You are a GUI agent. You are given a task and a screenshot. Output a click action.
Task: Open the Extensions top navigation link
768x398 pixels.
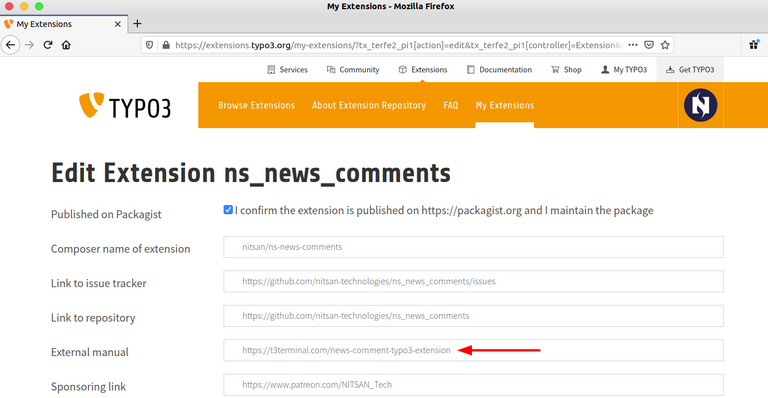tap(423, 70)
